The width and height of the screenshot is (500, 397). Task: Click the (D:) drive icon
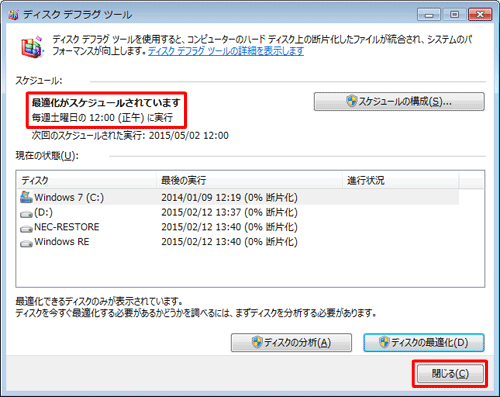[x=26, y=214]
